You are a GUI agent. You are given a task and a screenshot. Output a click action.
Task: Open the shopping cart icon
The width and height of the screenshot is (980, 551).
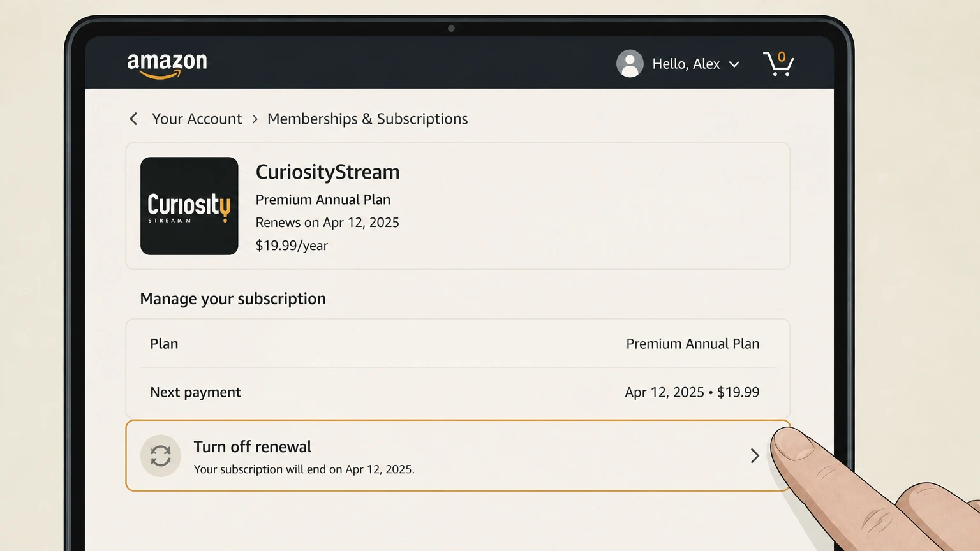[x=778, y=64]
